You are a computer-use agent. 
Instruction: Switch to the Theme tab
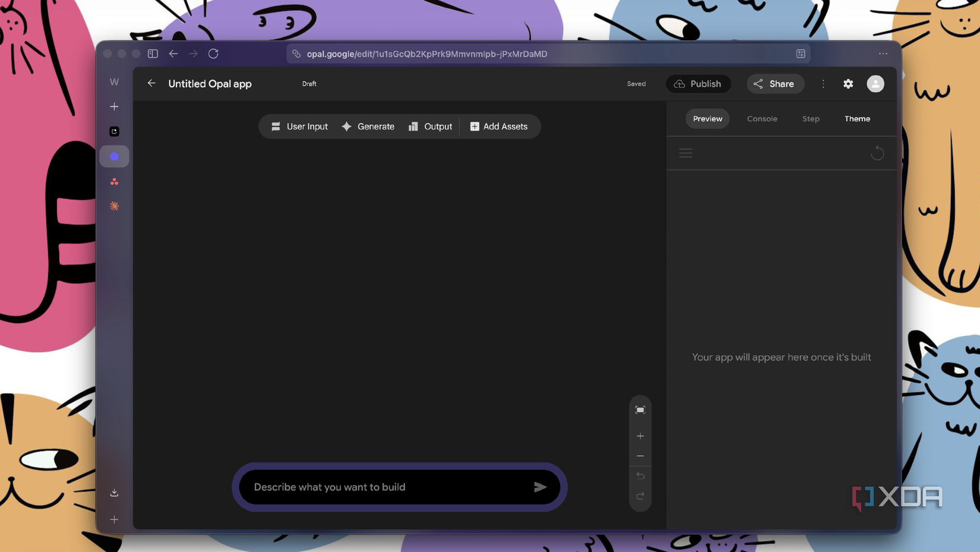click(x=857, y=119)
